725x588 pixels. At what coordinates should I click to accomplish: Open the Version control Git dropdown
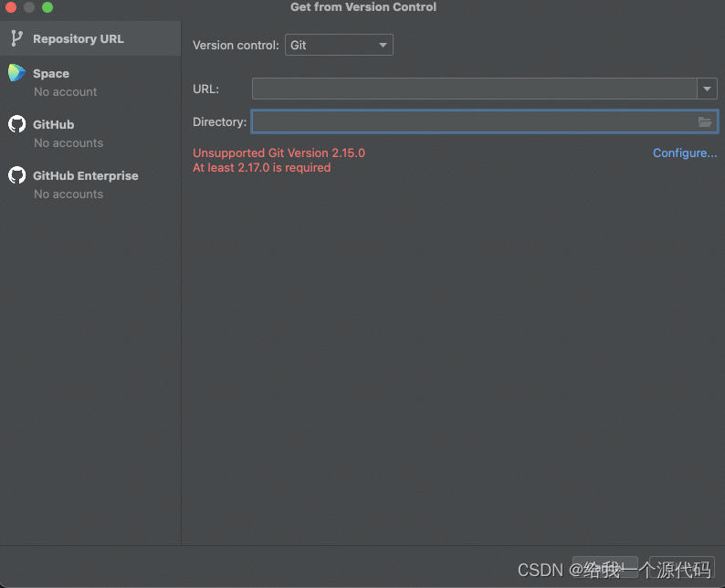click(x=339, y=45)
